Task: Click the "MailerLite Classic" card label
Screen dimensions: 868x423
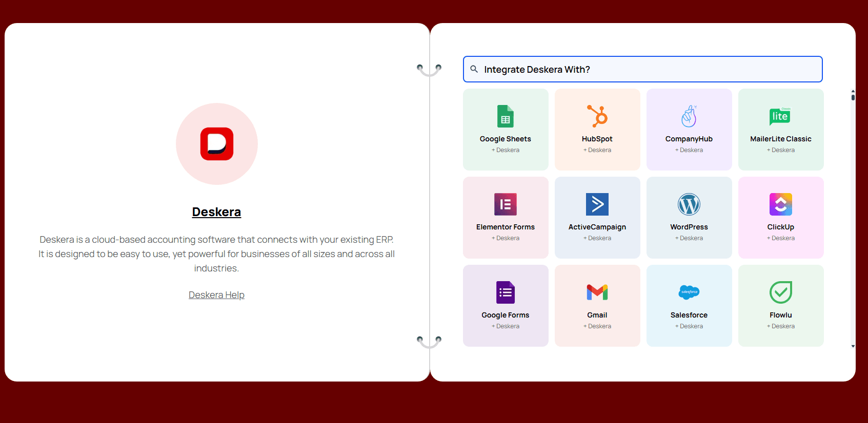Action: 781,139
